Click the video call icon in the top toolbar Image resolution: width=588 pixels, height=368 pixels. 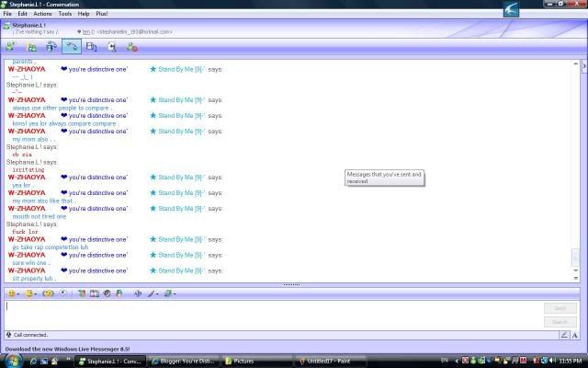51,47
